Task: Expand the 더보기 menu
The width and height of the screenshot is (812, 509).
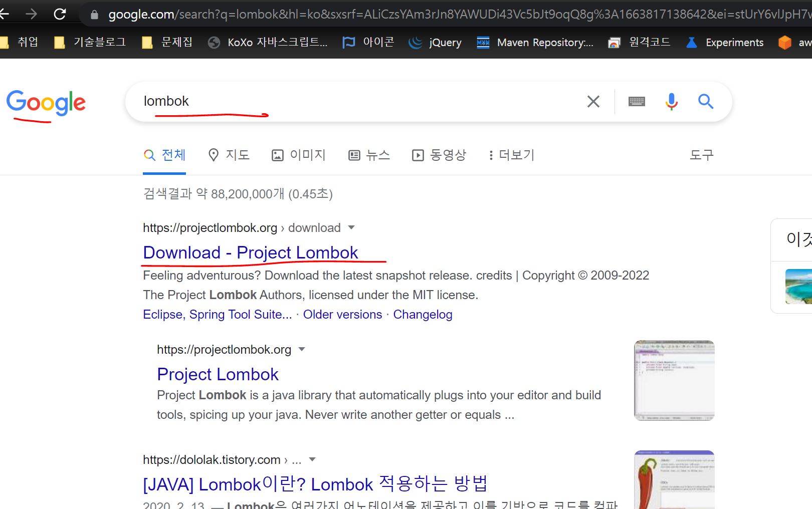Action: pyautogui.click(x=512, y=155)
